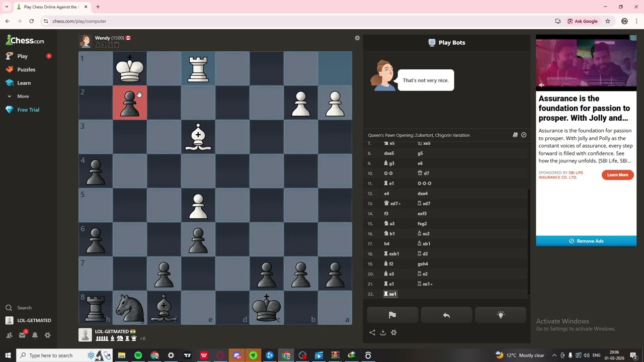
Task: Open the Windows Start menu
Action: tap(8, 355)
